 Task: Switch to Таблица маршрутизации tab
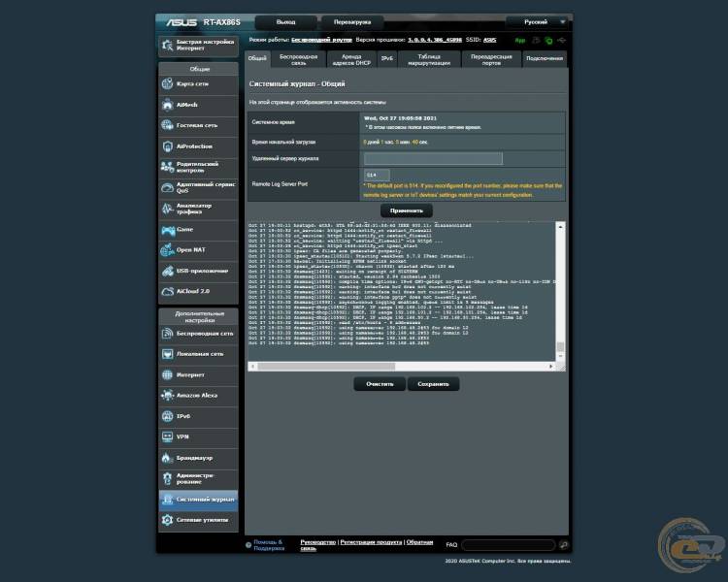pos(429,59)
